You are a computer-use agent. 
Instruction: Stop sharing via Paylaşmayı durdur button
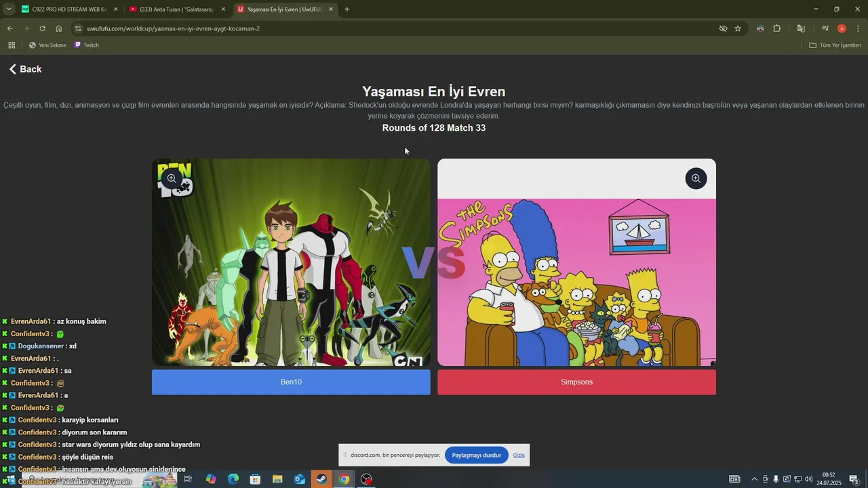click(x=476, y=455)
